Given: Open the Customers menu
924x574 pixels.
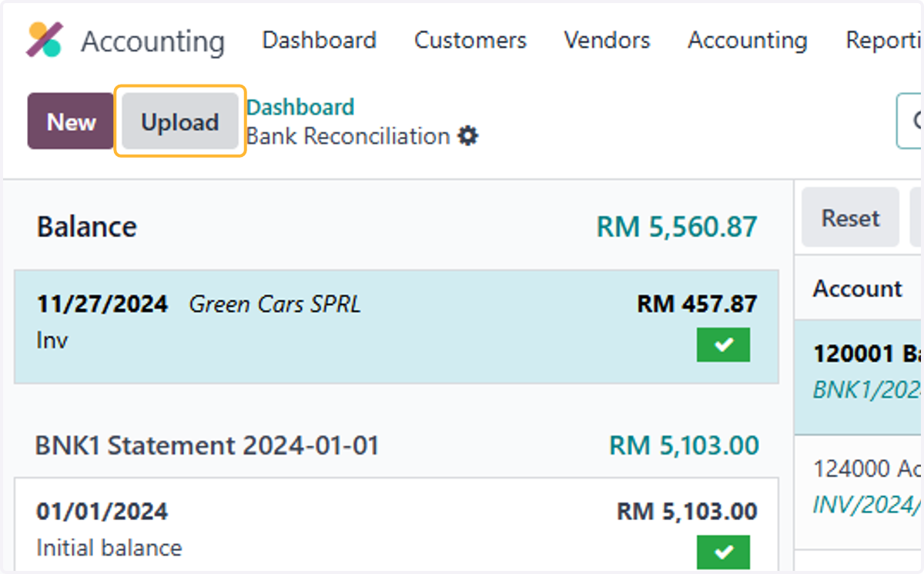Looking at the screenshot, I should point(470,40).
